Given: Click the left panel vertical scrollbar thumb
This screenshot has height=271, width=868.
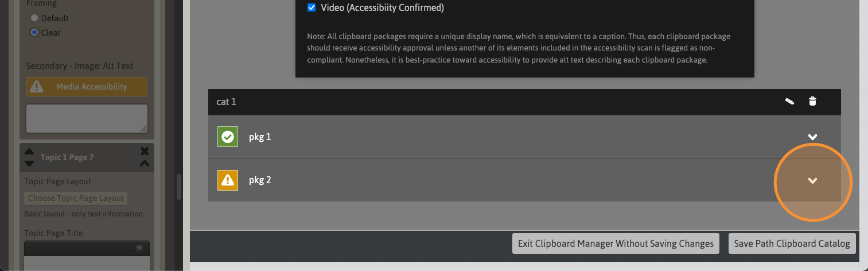Looking at the screenshot, I should pos(178,187).
